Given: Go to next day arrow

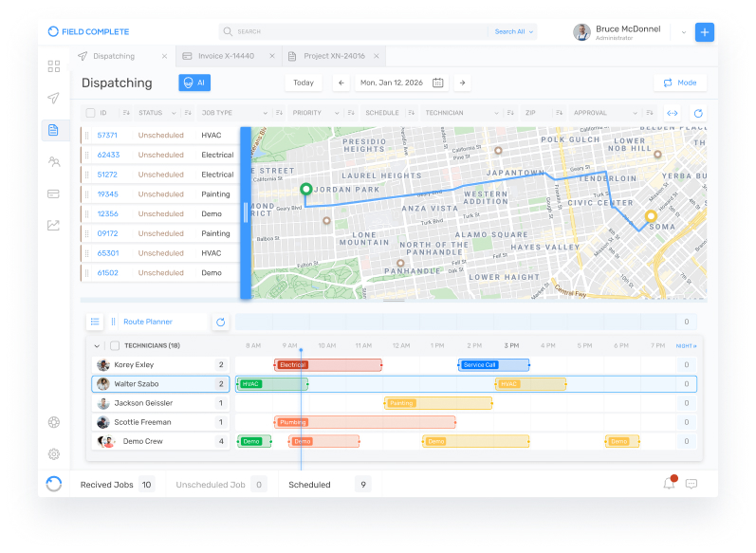Looking at the screenshot, I should tap(462, 83).
